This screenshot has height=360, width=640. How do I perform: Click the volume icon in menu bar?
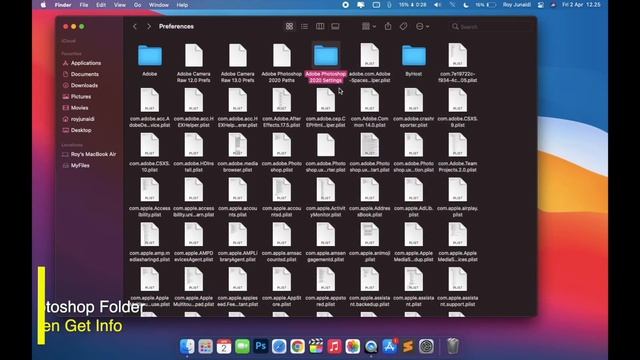click(437, 5)
